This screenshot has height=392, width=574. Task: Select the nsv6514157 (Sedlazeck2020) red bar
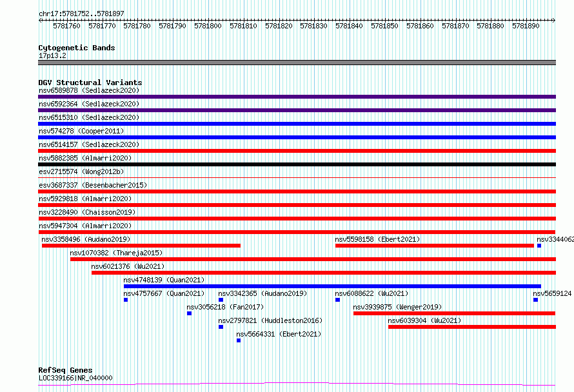(x=297, y=151)
